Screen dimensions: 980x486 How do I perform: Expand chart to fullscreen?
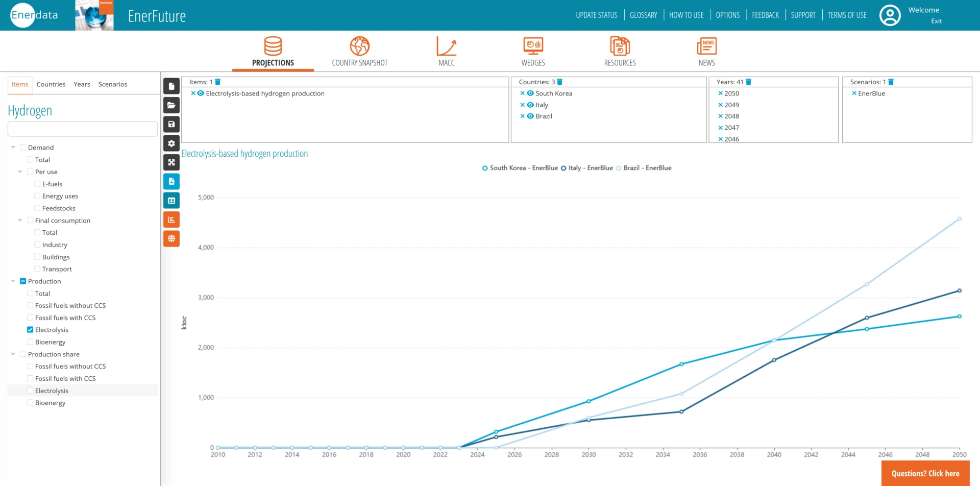[x=171, y=162]
